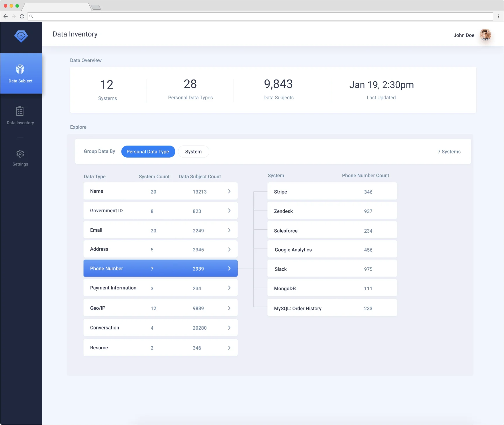Viewport: 504px width, 425px height.
Task: Group data by Personal Data Type
Action: 148,151
